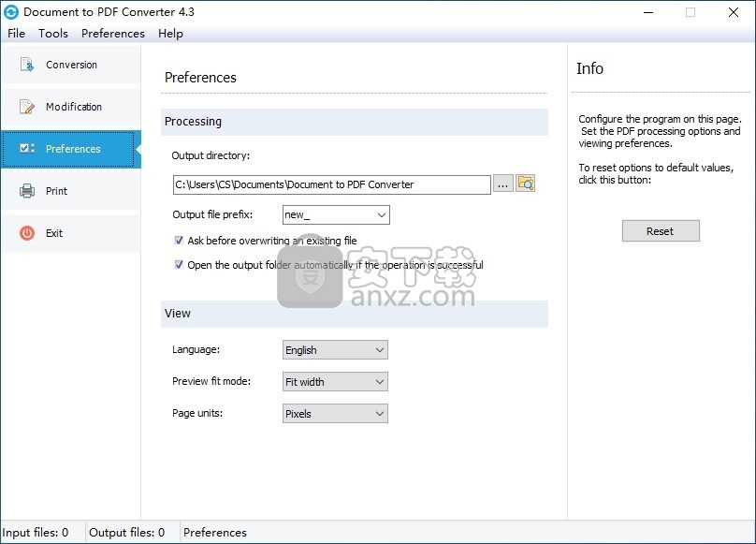Viewport: 756px width, 544px height.
Task: Click the red Exit power icon
Action: pyautogui.click(x=27, y=233)
